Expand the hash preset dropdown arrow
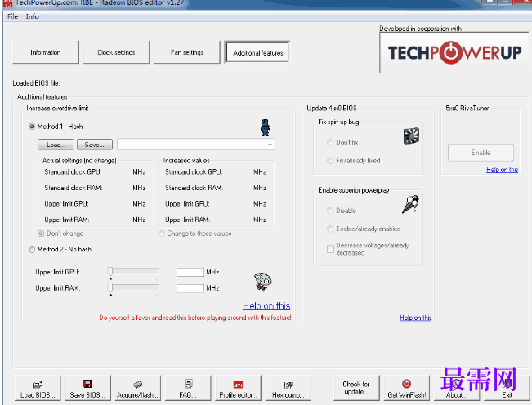The height and width of the screenshot is (405, 532). tap(270, 145)
